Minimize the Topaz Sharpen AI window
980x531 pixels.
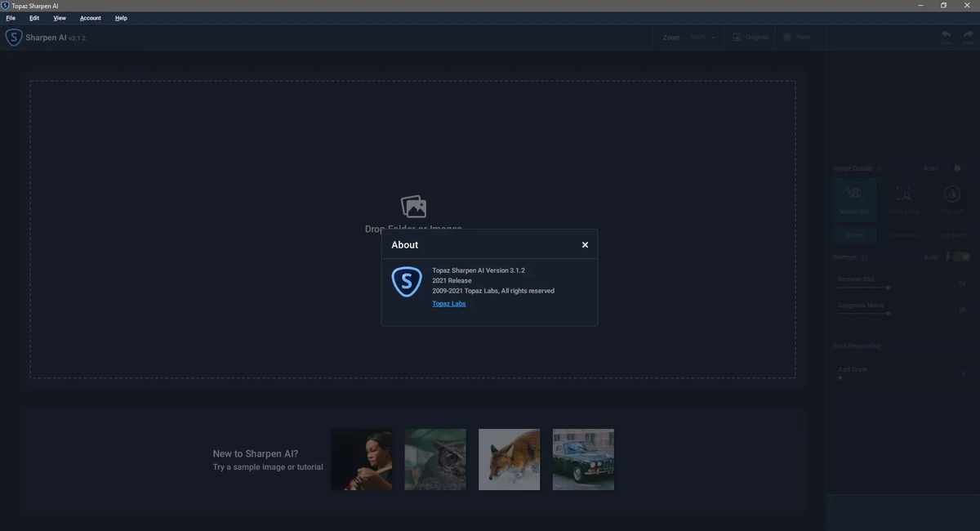tap(920, 6)
